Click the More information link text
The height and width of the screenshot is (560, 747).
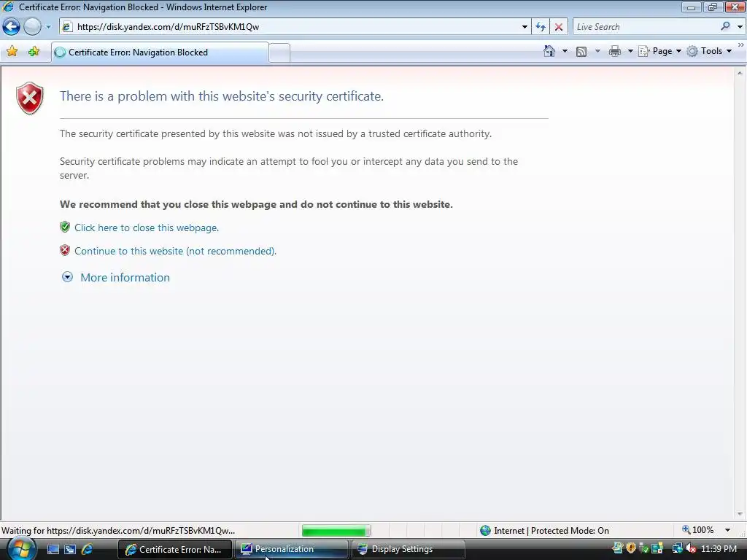tap(125, 278)
